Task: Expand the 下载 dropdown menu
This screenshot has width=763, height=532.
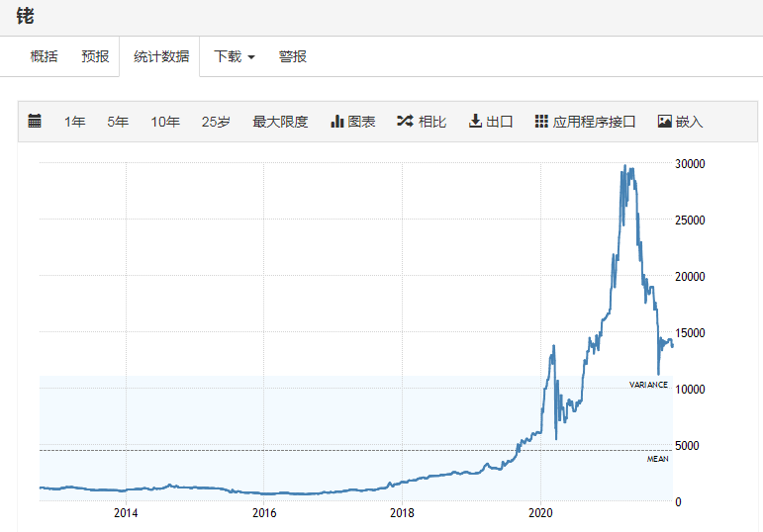Action: point(235,57)
